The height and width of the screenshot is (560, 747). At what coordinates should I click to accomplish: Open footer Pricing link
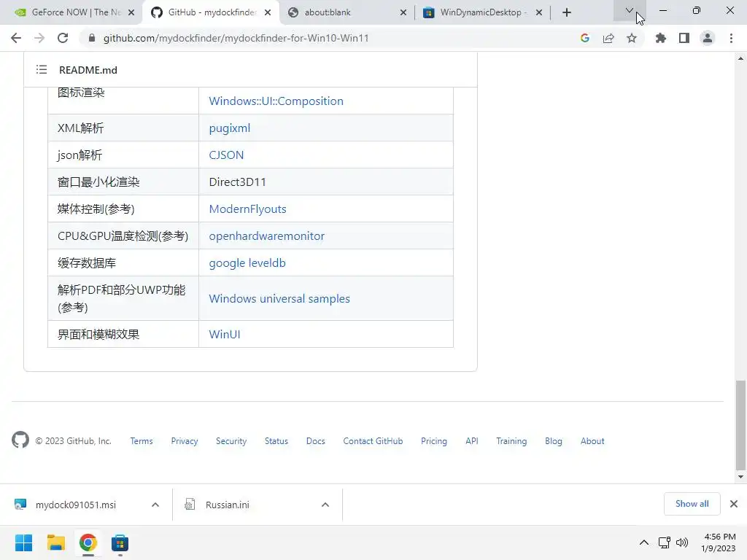(x=434, y=441)
